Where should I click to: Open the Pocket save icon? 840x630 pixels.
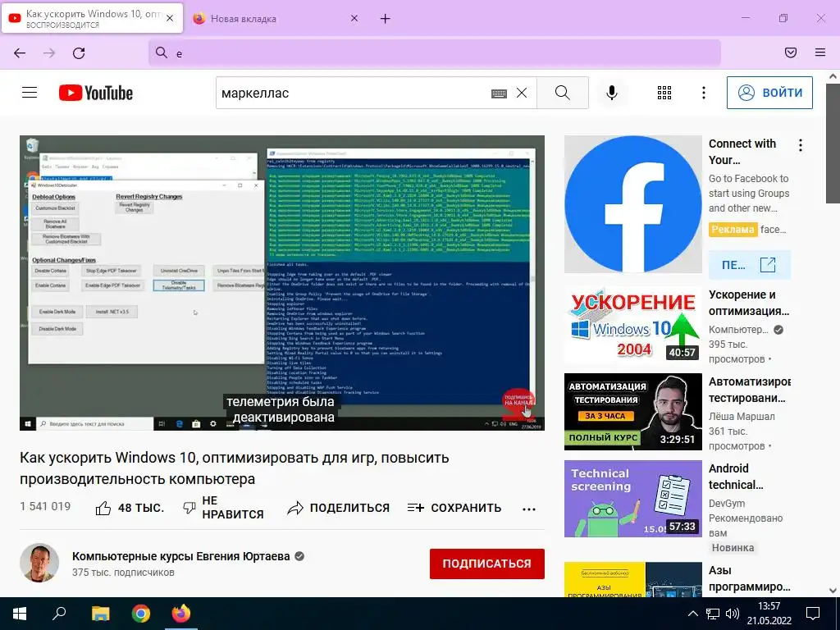pyautogui.click(x=790, y=52)
